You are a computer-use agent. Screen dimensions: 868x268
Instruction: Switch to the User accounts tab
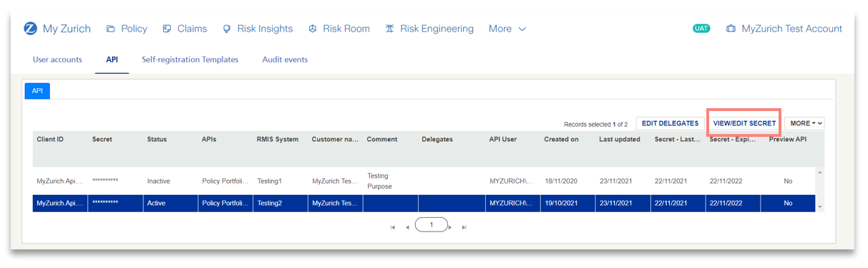57,59
